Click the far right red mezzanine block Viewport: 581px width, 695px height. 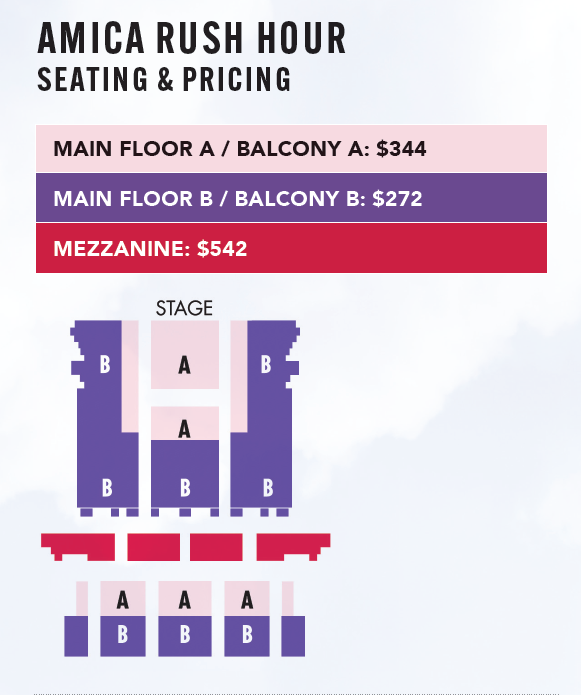coord(293,547)
